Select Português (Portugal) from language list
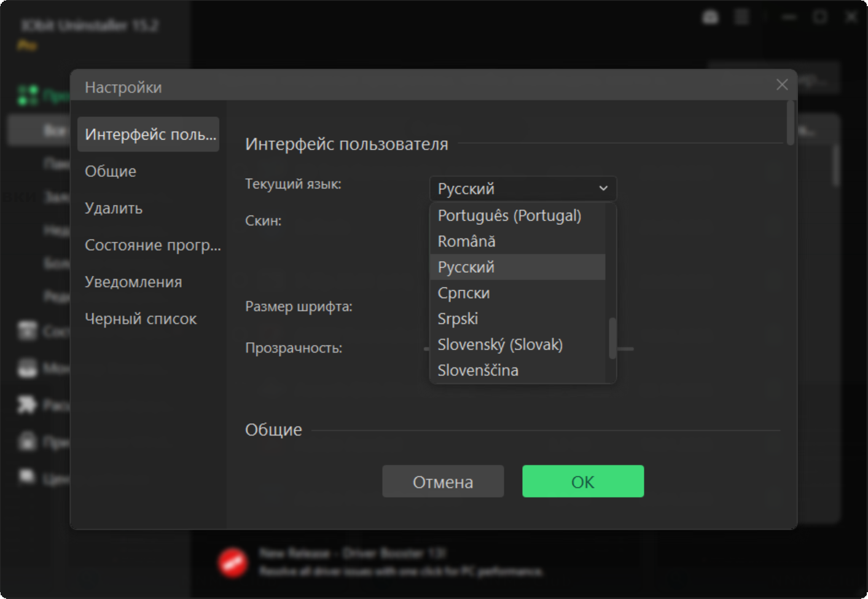Viewport: 868px width, 599px height. point(509,216)
